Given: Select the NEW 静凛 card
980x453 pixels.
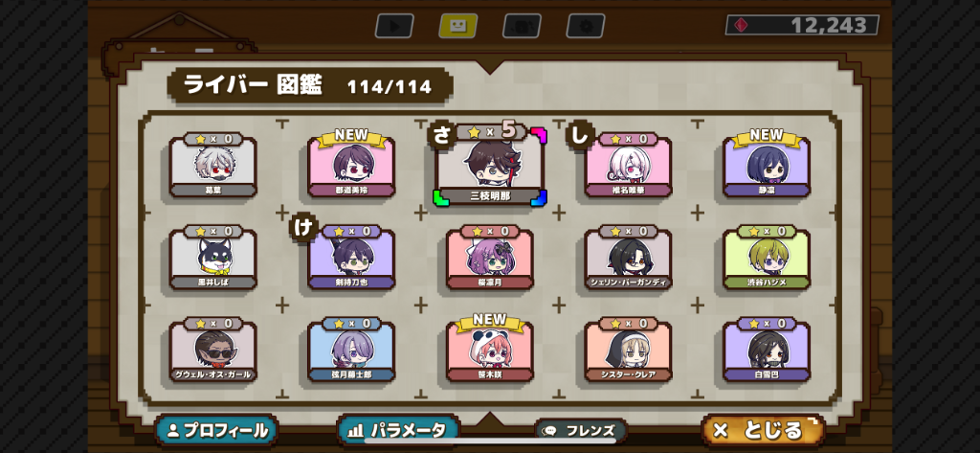Looking at the screenshot, I should (x=767, y=164).
